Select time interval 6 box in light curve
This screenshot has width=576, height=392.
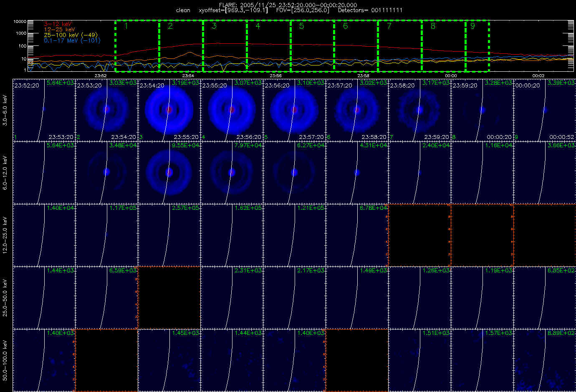[x=356, y=46]
